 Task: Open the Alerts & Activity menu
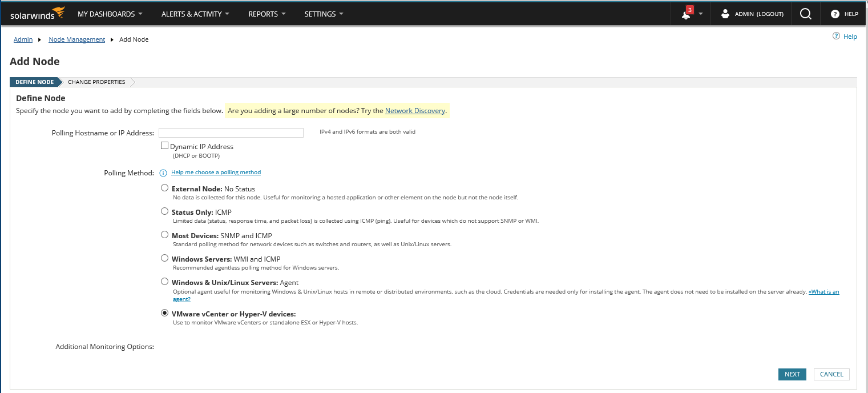(x=195, y=14)
